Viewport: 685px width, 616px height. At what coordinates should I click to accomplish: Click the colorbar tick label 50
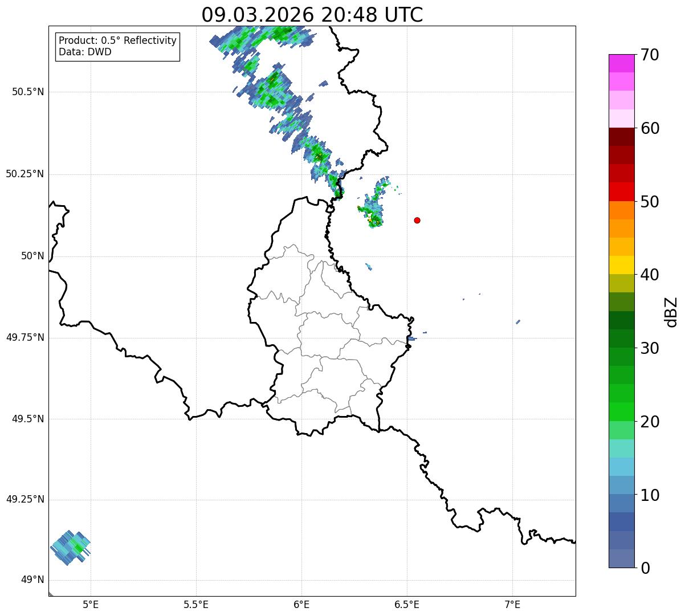point(649,202)
